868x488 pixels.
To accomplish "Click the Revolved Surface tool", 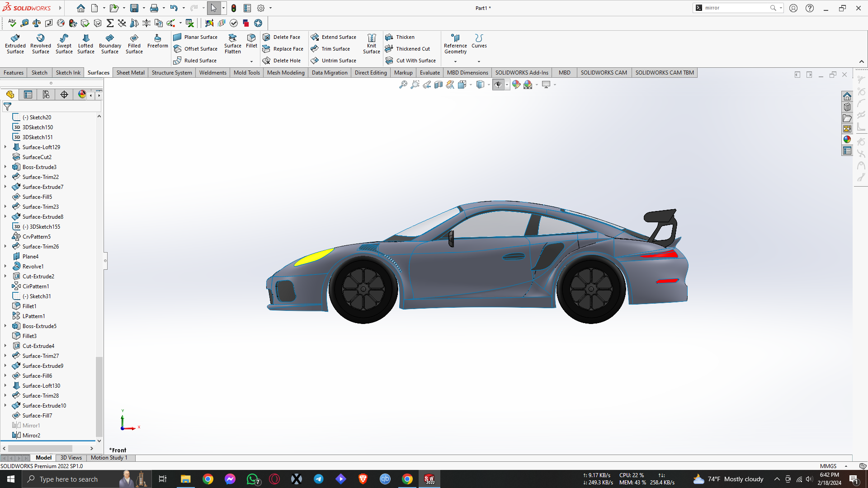I will (x=41, y=43).
